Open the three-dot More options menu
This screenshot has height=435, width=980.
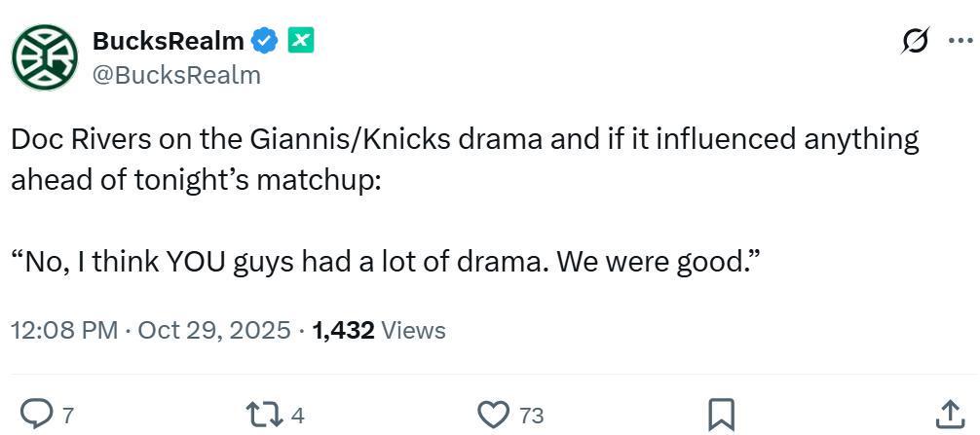960,41
